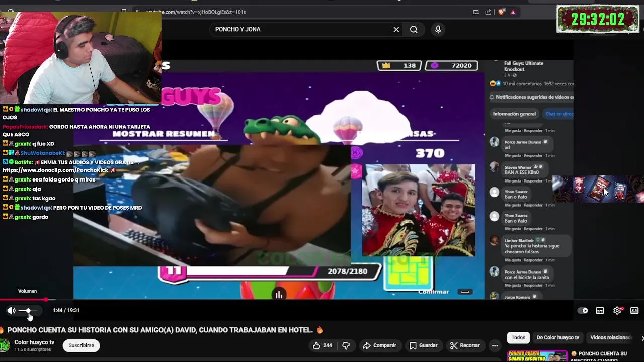Open the Color huayco tv channel avatar

pyautogui.click(x=5, y=345)
